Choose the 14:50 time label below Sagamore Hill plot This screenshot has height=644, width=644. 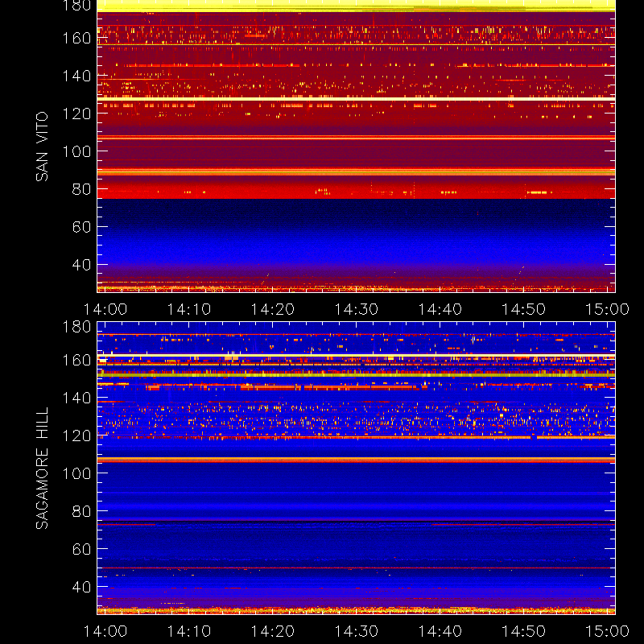point(524,631)
